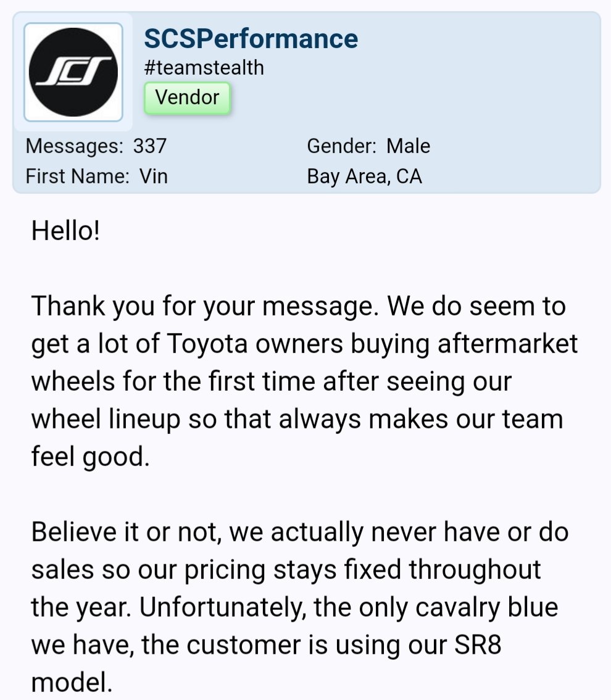Click the First Name label
The width and height of the screenshot is (611, 700).
(x=78, y=176)
